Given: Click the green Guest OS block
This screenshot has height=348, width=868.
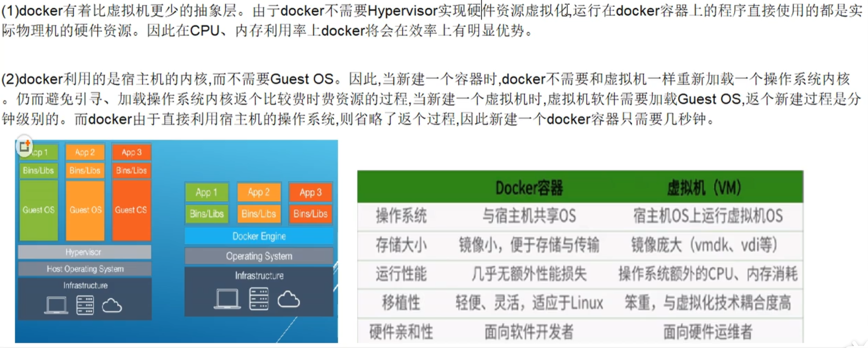Looking at the screenshot, I should [38, 210].
